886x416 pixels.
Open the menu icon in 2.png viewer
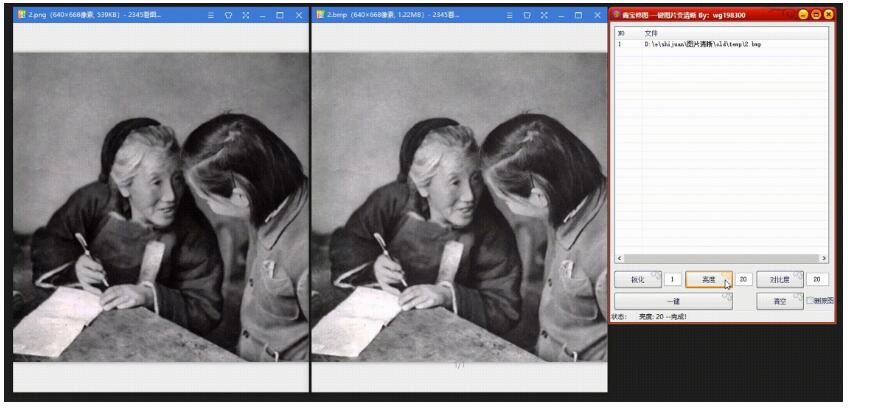(210, 16)
